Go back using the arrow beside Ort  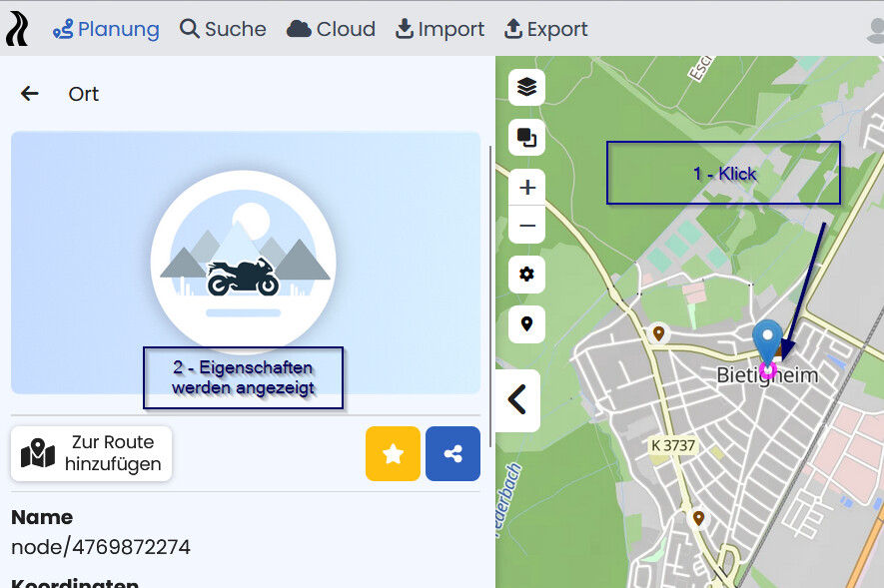[x=30, y=94]
